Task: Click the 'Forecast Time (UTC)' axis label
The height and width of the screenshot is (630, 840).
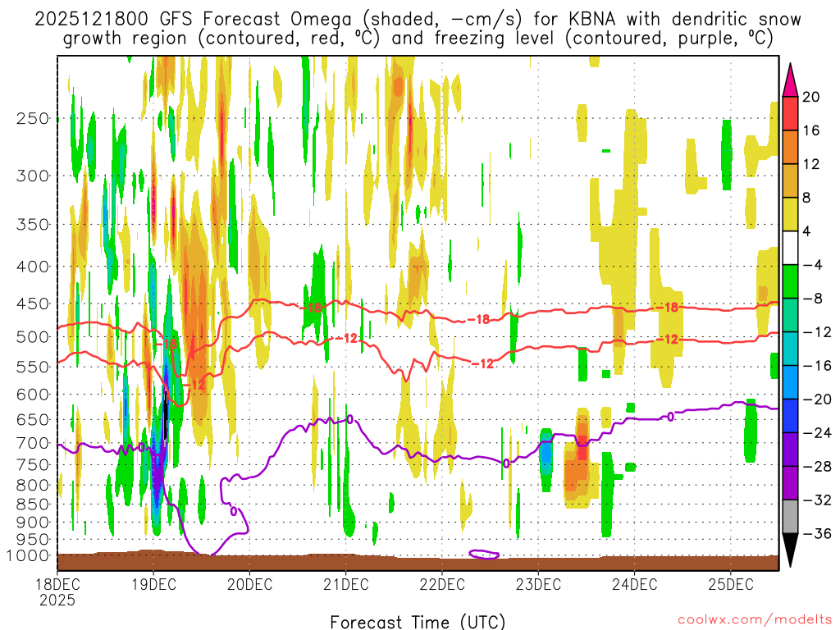Action: pyautogui.click(x=418, y=622)
